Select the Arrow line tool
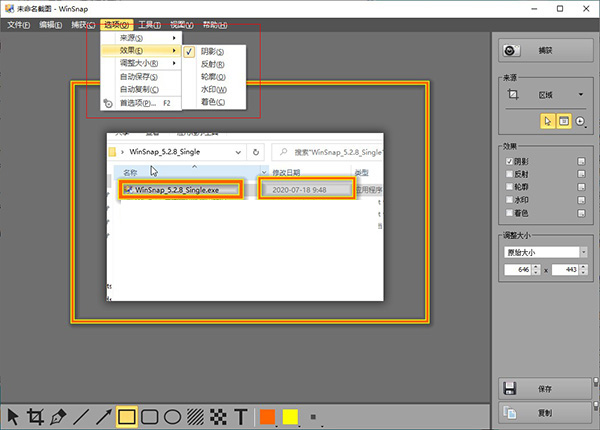Image resolution: width=600 pixels, height=430 pixels. [103, 417]
